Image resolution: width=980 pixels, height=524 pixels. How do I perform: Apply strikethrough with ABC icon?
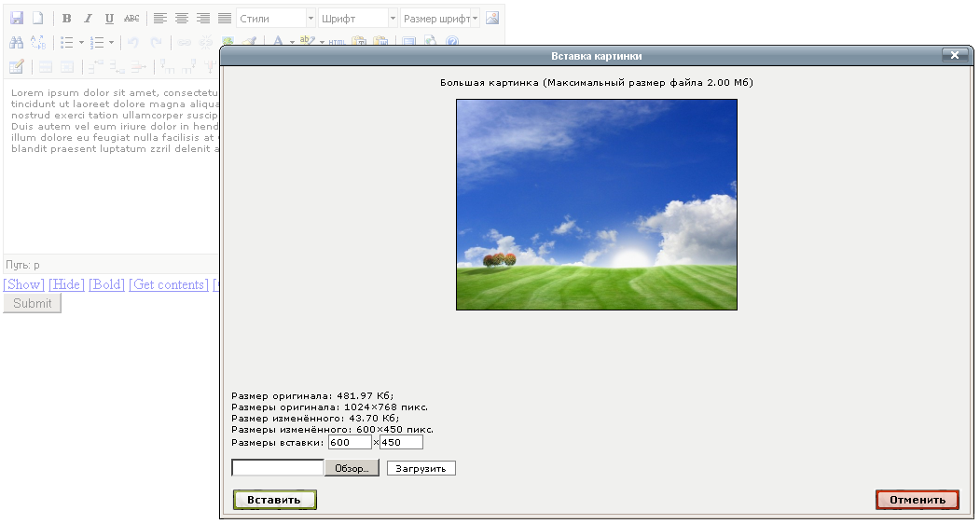pos(131,18)
